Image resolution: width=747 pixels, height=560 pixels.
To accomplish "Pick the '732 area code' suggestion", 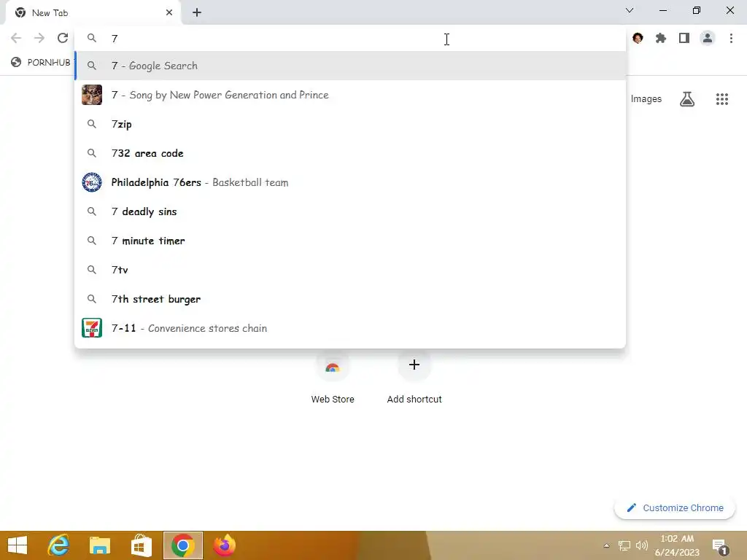I will [350, 153].
